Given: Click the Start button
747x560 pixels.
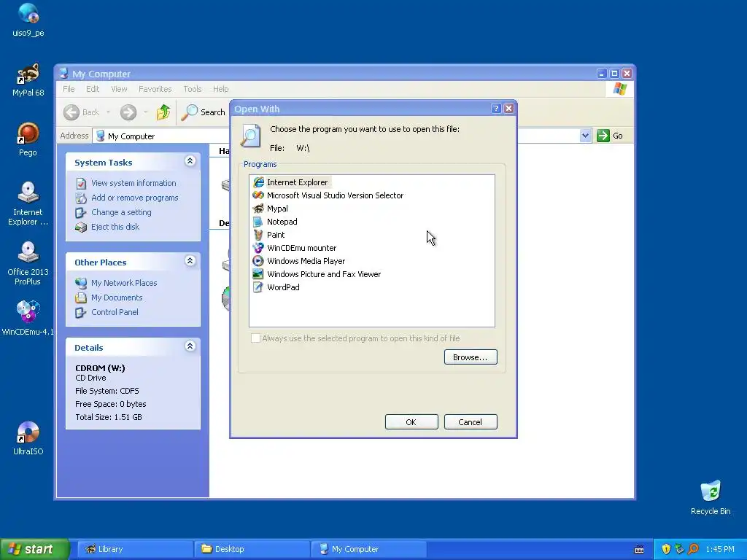Looking at the screenshot, I should click(x=34, y=549).
